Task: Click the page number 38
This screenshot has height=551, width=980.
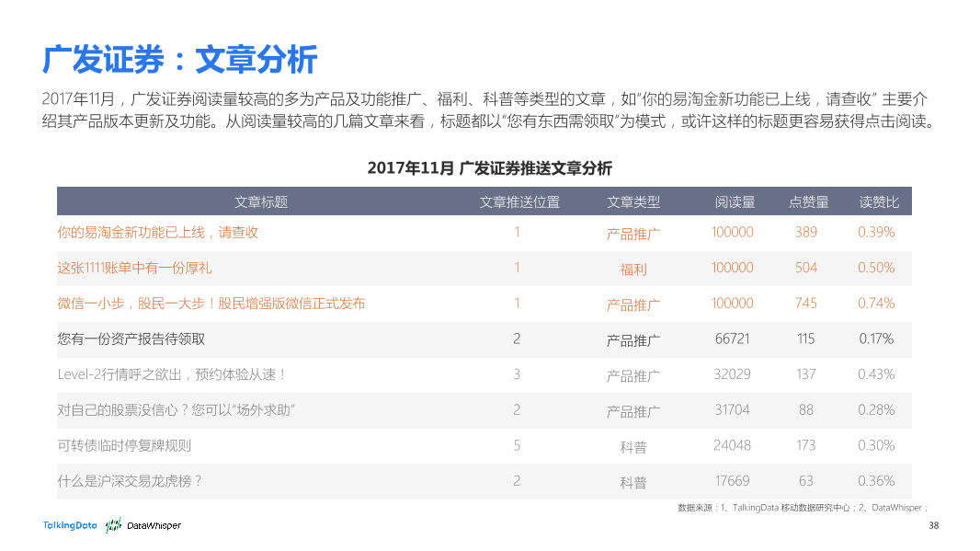Action: [934, 526]
